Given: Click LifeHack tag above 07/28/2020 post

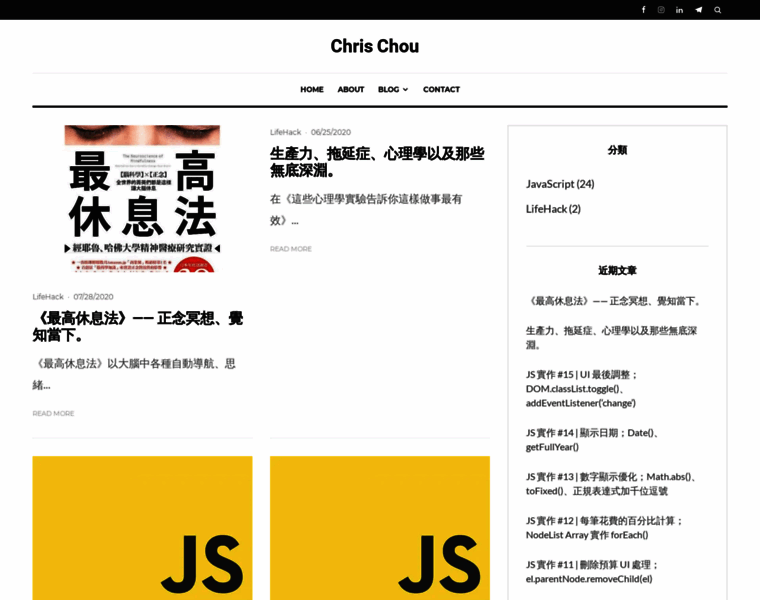Looking at the screenshot, I should (x=48, y=297).
